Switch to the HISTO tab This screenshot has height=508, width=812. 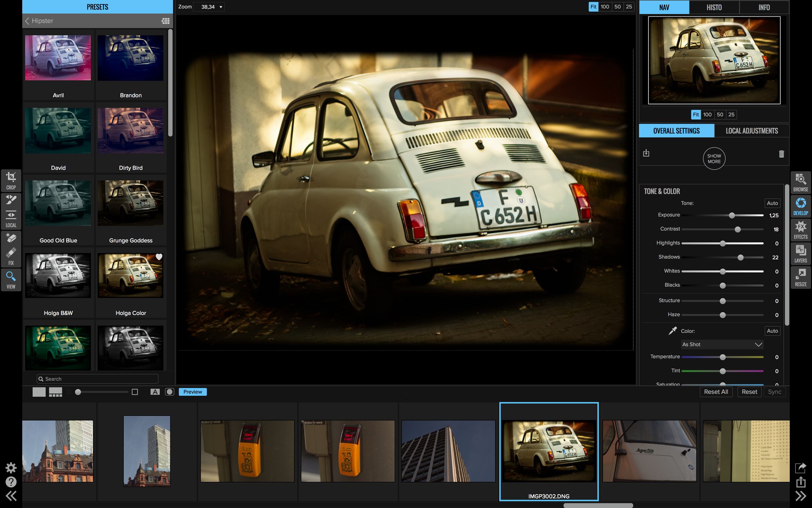click(x=714, y=7)
